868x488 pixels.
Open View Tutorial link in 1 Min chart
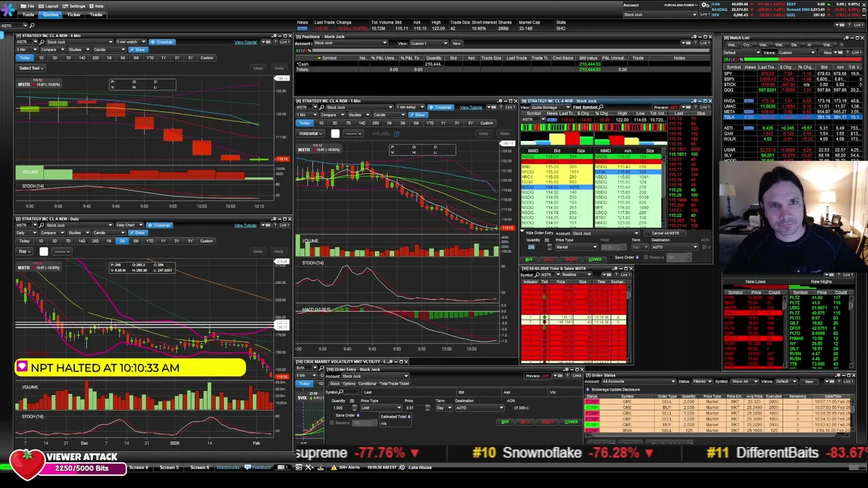(471, 107)
